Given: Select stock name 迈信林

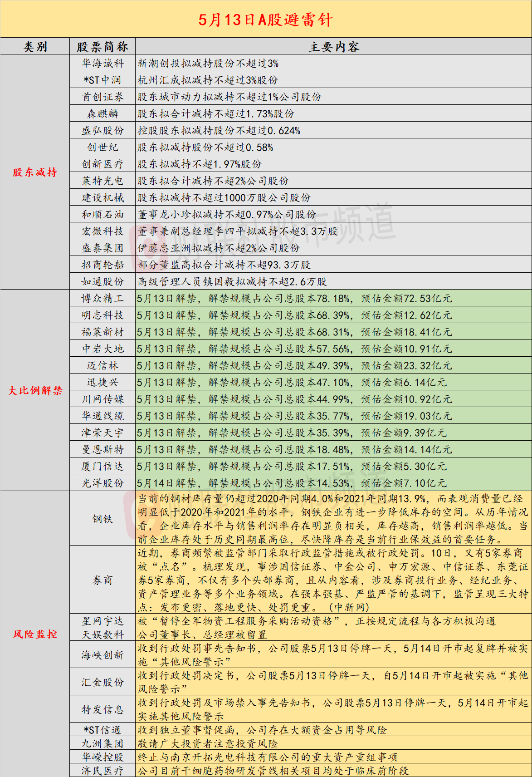Looking at the screenshot, I should click(x=102, y=365).
